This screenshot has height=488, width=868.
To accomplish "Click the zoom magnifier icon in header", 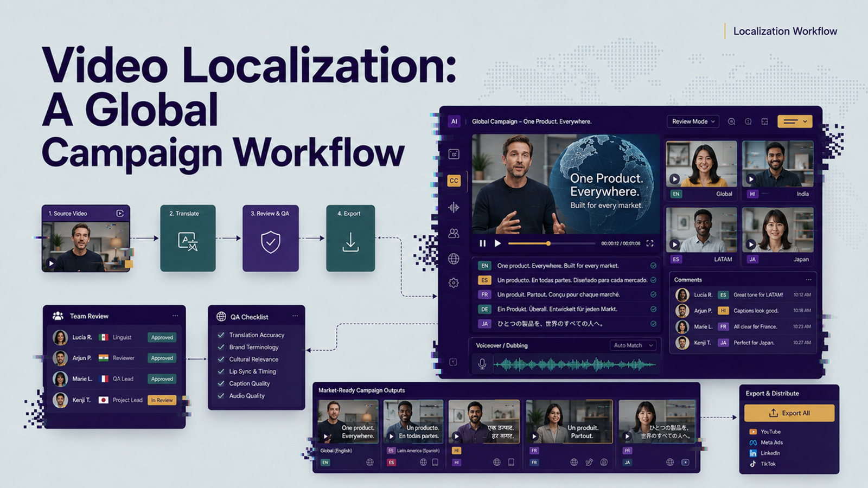I will pos(731,121).
